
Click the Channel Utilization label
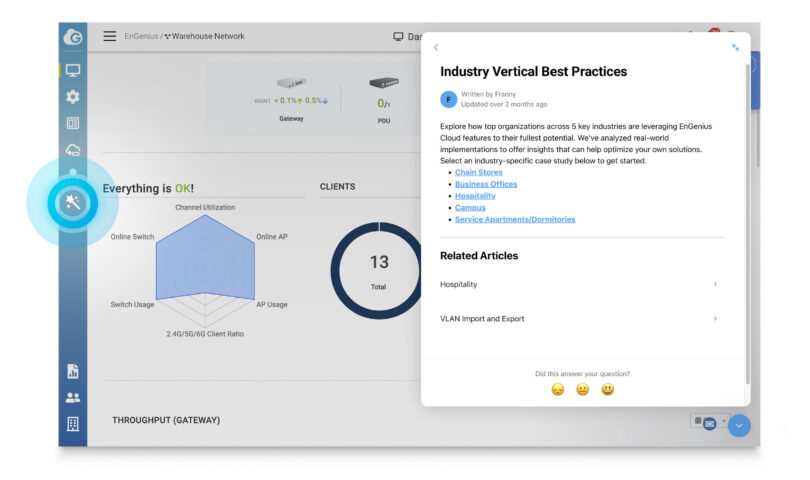(x=205, y=207)
